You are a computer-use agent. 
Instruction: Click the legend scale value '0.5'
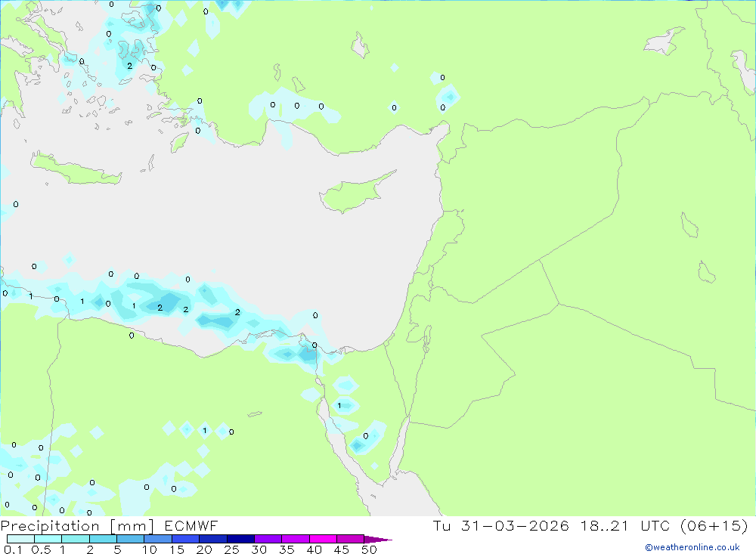tap(41, 549)
